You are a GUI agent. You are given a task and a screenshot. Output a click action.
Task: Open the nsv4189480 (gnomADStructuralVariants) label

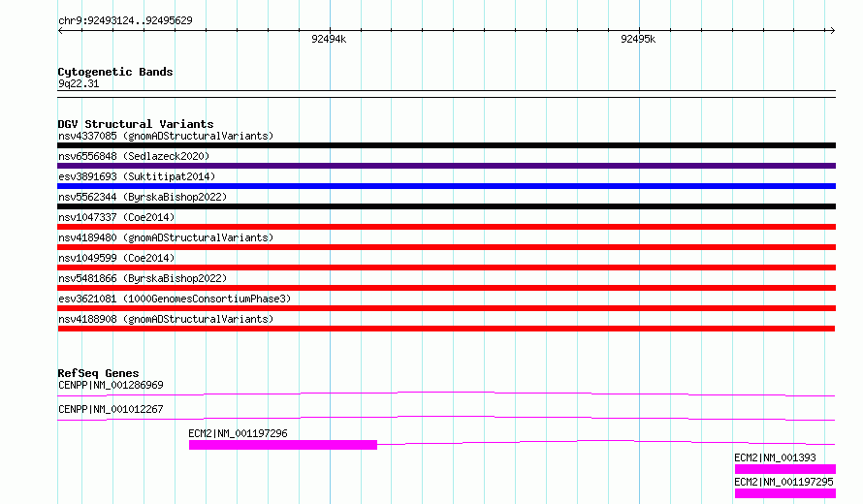pyautogui.click(x=166, y=237)
